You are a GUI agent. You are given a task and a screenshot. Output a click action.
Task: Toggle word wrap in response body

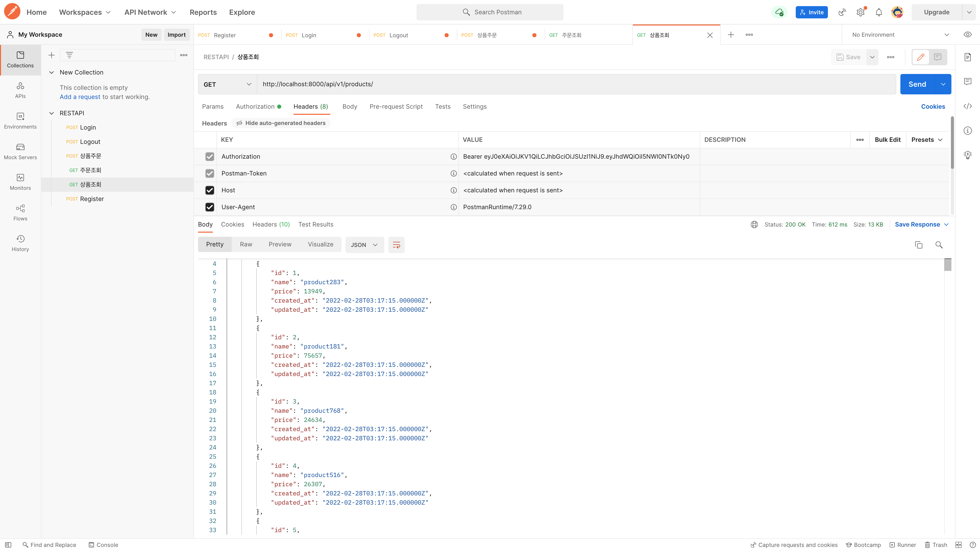pos(396,245)
